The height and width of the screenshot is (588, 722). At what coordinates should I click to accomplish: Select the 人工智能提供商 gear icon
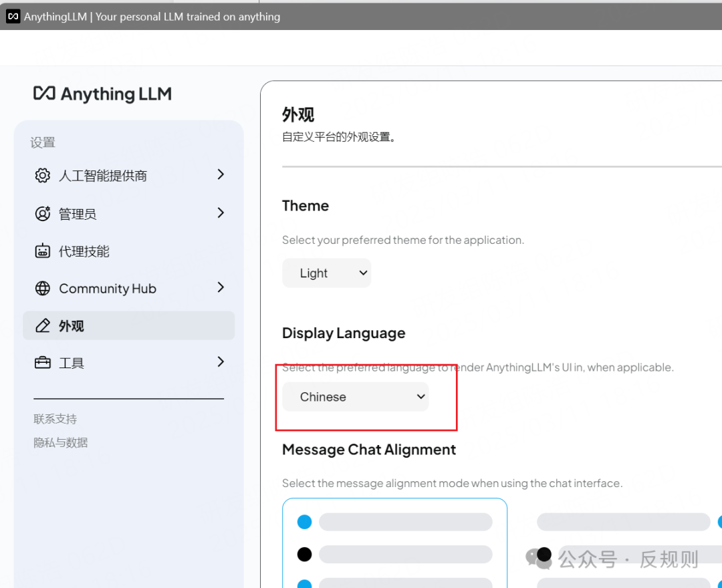click(42, 175)
